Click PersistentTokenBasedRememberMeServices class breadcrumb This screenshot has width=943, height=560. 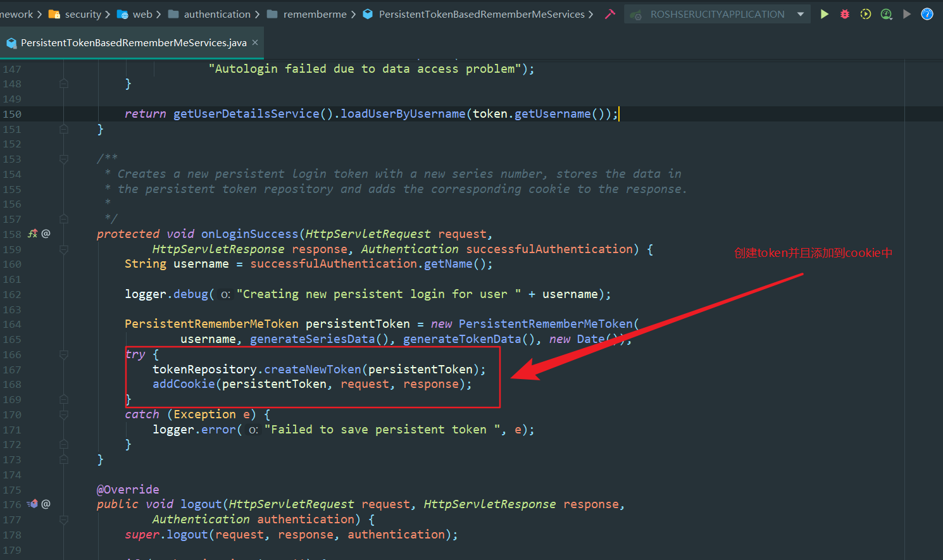pyautogui.click(x=482, y=14)
